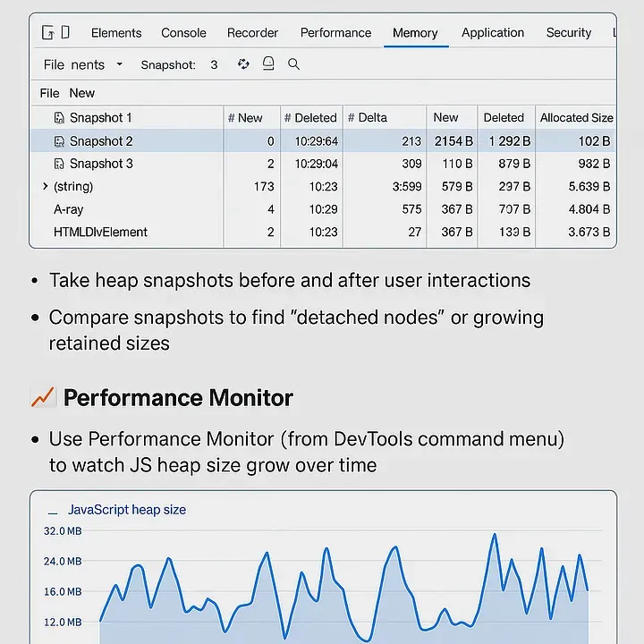This screenshot has width=644, height=644.
Task: Click the collect garbage icon
Action: tap(243, 64)
